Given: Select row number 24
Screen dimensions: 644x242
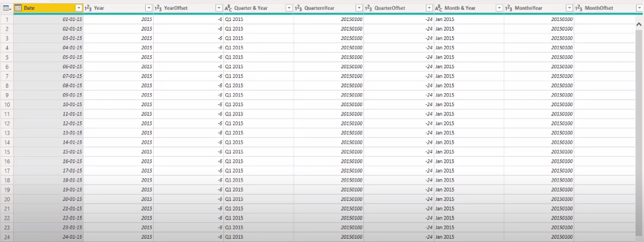Looking at the screenshot, I should pyautogui.click(x=7, y=237).
